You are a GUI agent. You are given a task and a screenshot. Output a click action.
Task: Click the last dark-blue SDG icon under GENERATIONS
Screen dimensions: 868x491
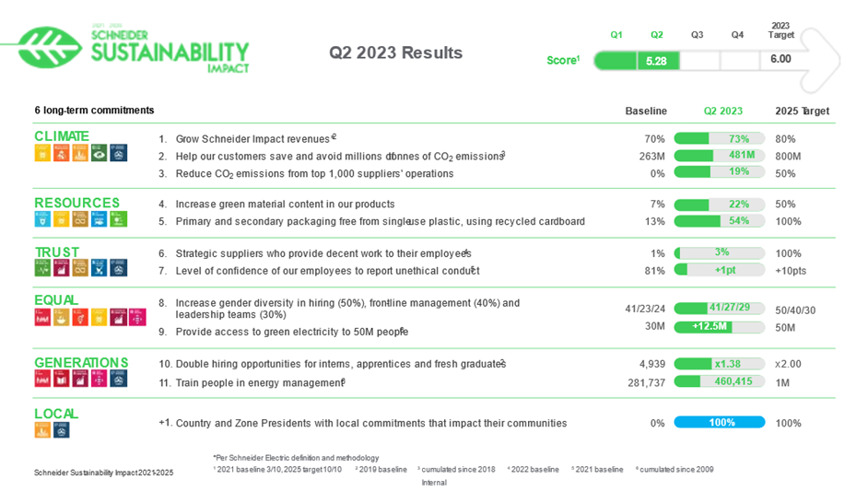119,379
